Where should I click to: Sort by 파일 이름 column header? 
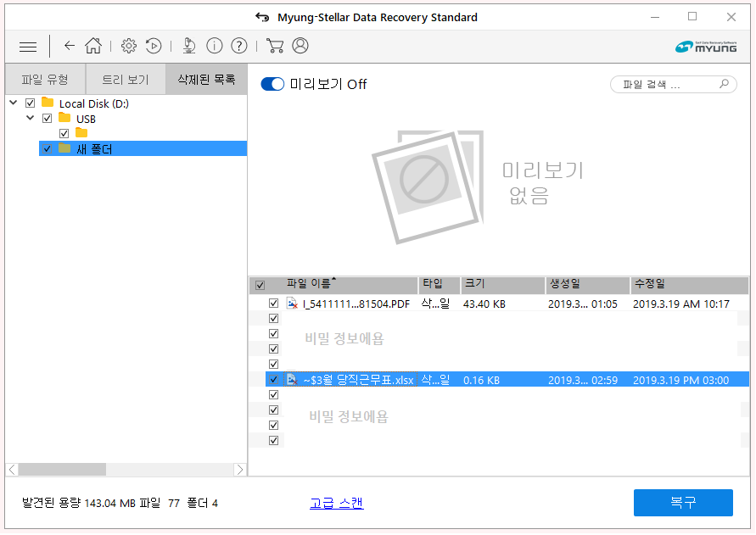333,286
